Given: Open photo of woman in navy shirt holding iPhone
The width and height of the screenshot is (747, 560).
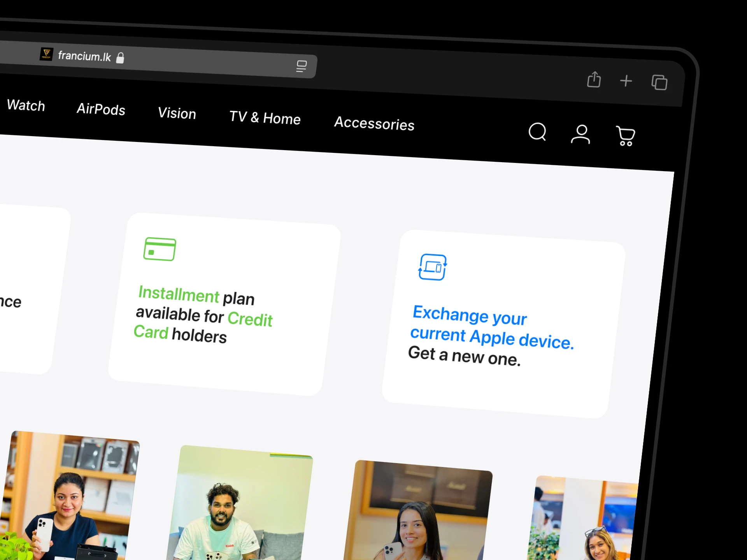Looking at the screenshot, I should click(x=69, y=496).
